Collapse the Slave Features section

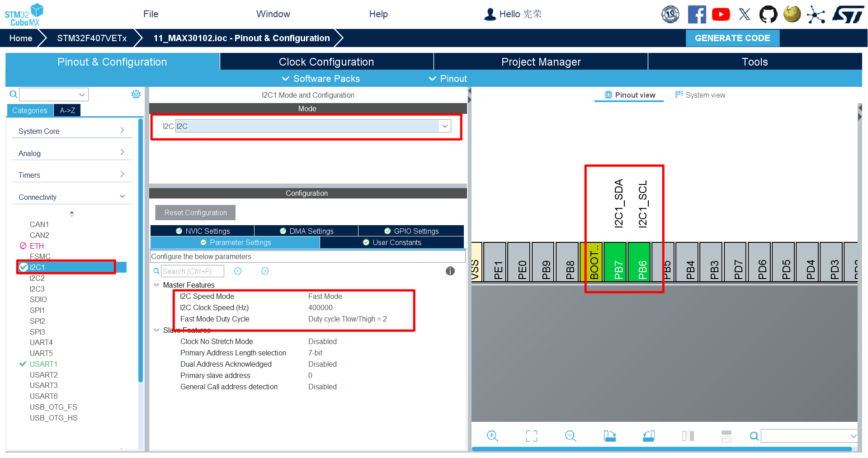(x=156, y=330)
